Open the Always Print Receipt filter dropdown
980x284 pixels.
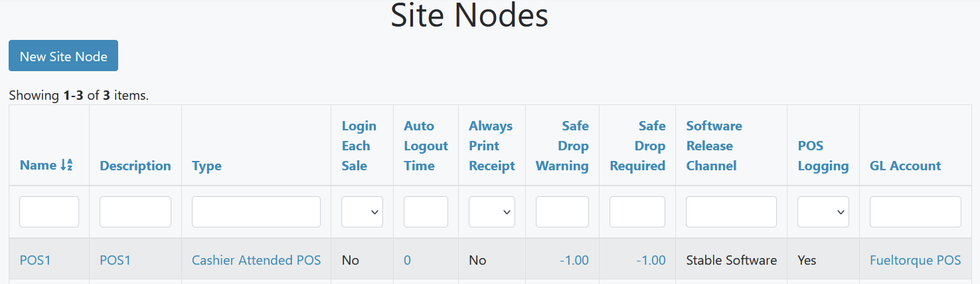(x=492, y=212)
